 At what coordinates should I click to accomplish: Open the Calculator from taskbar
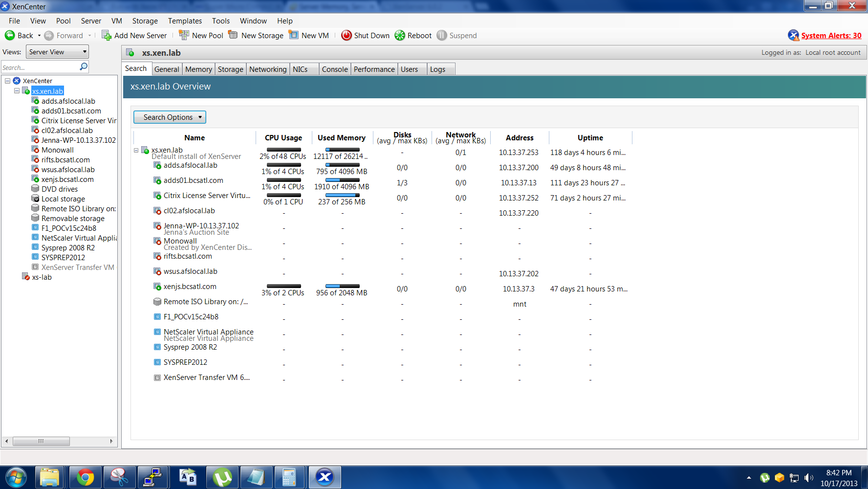click(289, 477)
